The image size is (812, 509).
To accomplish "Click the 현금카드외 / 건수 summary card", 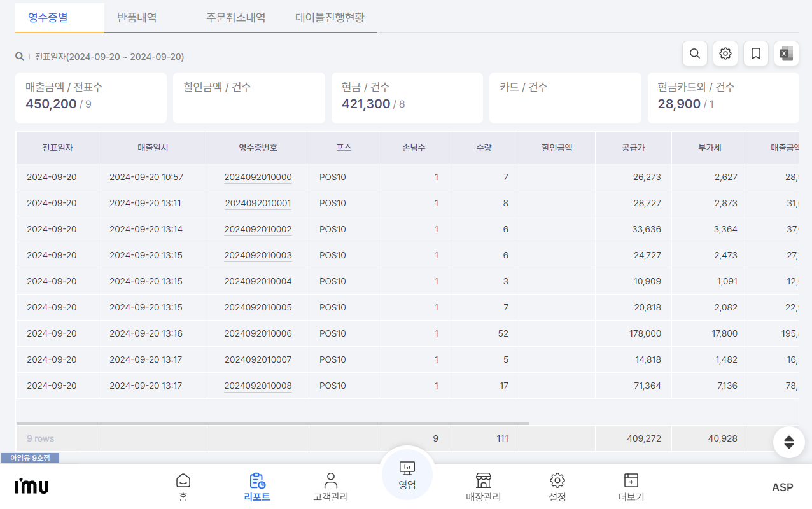I will (x=724, y=98).
